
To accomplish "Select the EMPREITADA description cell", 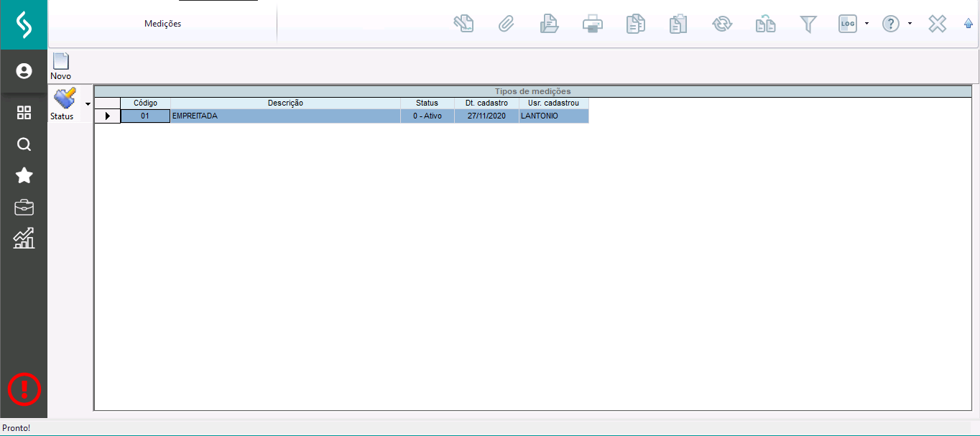I will click(x=285, y=116).
